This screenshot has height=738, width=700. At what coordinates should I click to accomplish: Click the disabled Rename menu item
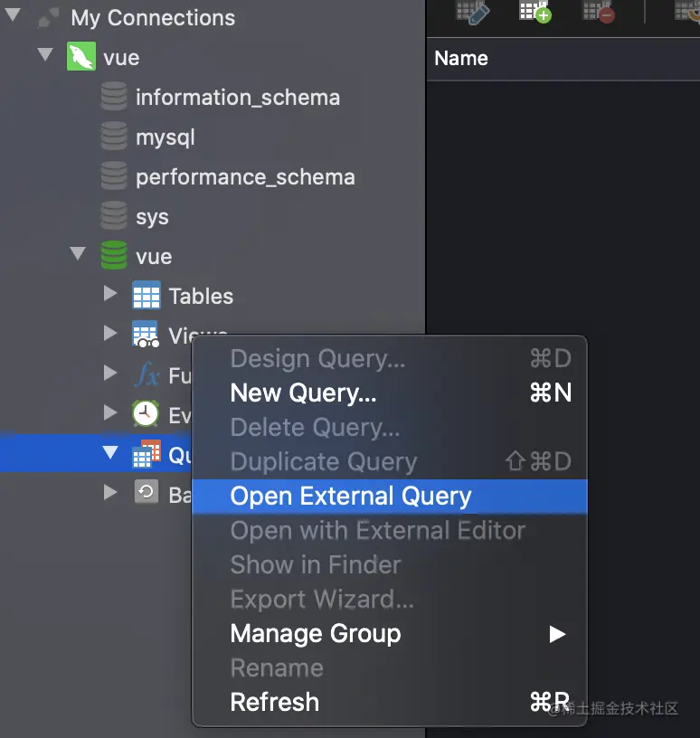(390, 668)
